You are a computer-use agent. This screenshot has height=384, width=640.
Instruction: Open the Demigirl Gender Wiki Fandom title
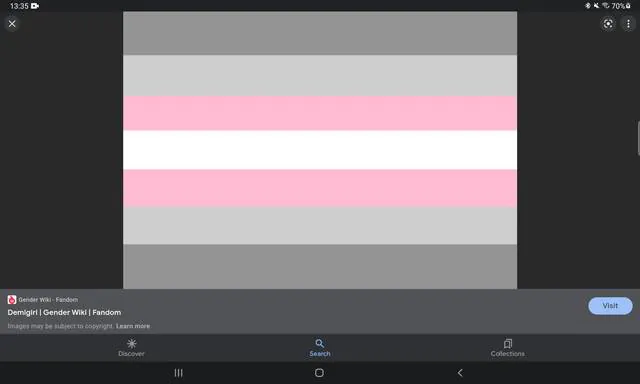tap(64, 312)
